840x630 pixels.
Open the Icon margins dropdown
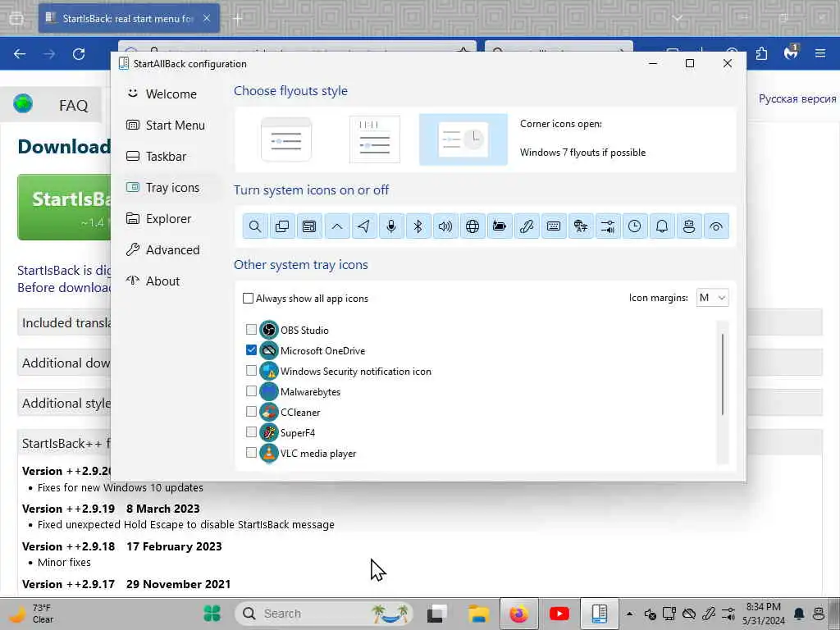point(712,298)
